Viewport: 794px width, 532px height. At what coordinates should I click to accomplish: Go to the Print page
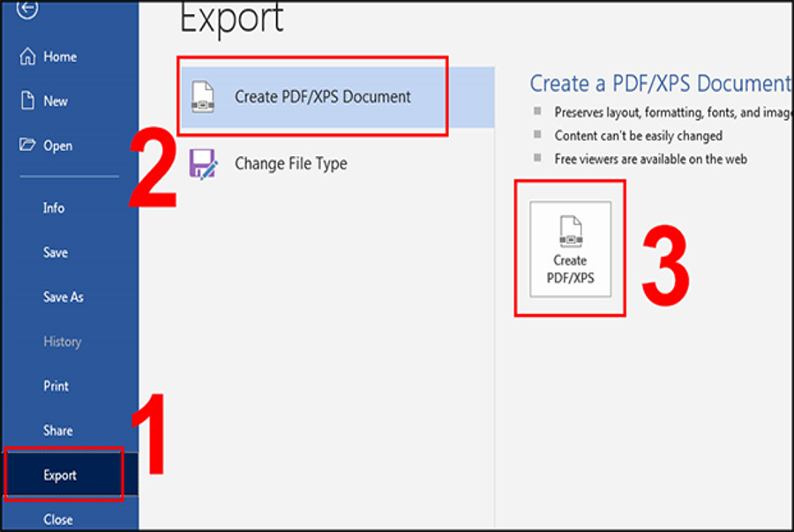click(56, 386)
